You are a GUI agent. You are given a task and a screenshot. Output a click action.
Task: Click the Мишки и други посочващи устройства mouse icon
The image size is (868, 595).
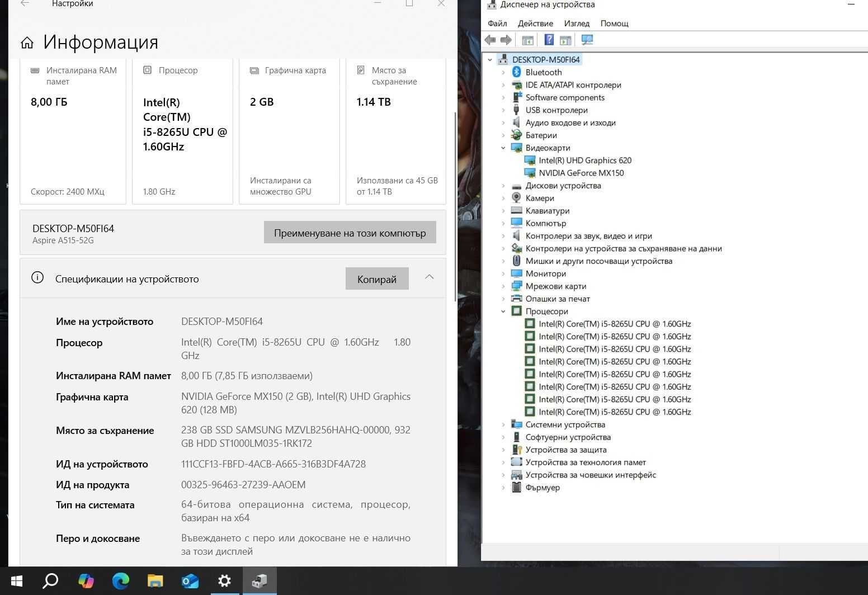tap(517, 261)
